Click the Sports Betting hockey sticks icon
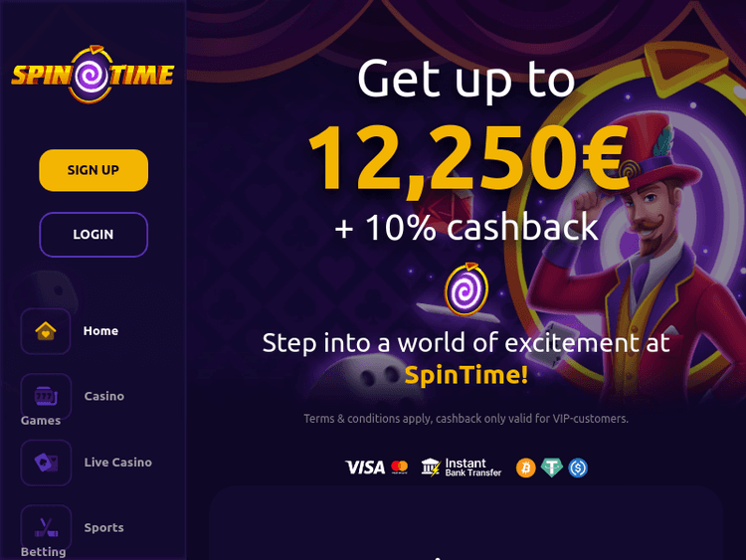 pyautogui.click(x=46, y=527)
